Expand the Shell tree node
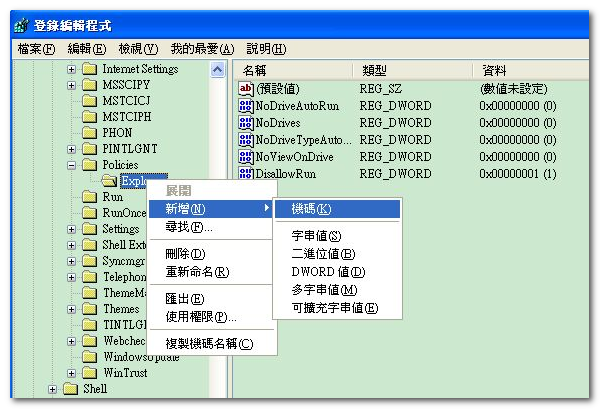 click(x=53, y=389)
